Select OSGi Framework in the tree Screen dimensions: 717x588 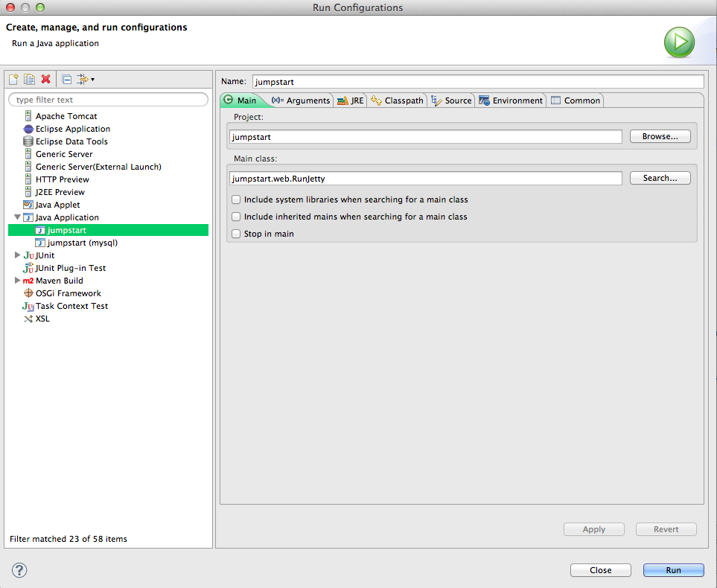(68, 293)
